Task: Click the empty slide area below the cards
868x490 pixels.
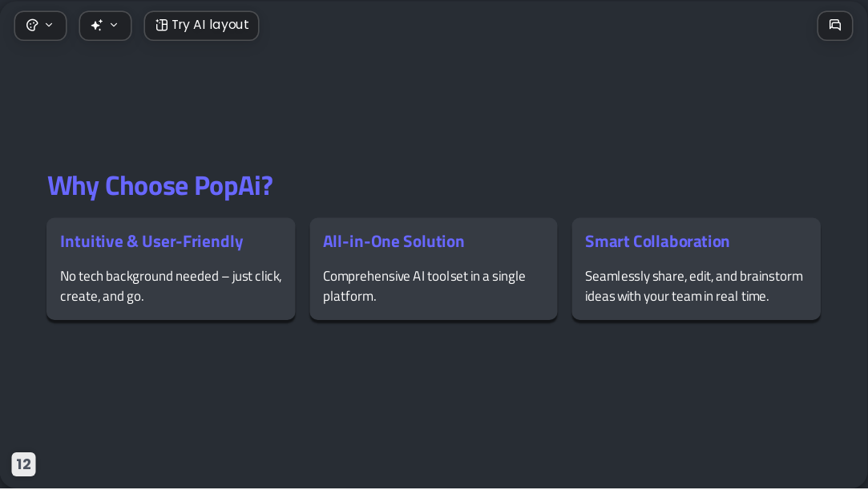Action: tap(434, 393)
